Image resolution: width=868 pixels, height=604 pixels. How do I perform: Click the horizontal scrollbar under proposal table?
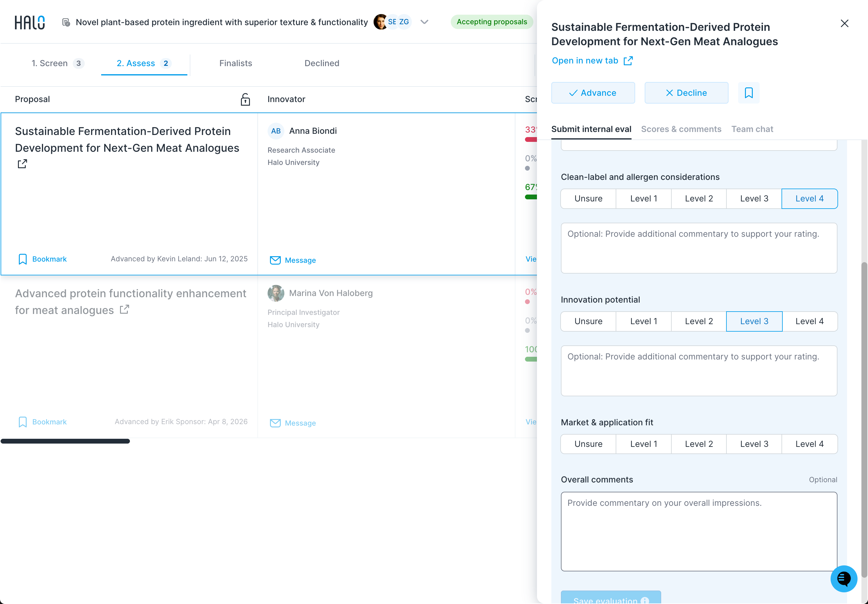[x=66, y=441]
